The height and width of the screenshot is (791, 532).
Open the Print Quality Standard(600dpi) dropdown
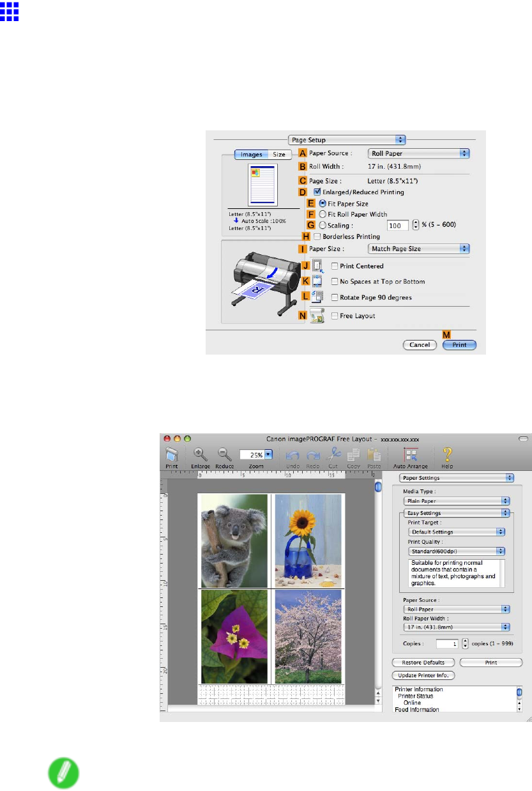tap(456, 551)
